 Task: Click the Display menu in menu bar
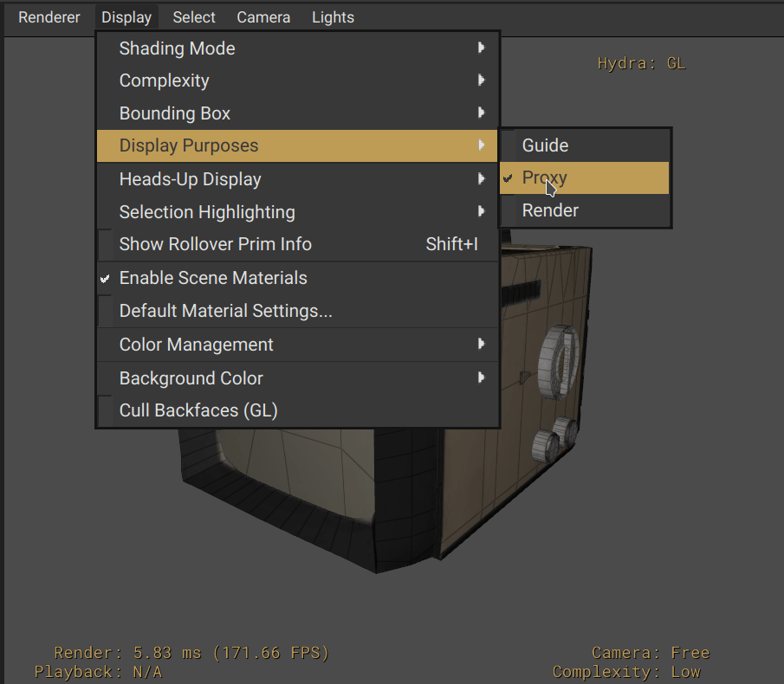pyautogui.click(x=126, y=17)
